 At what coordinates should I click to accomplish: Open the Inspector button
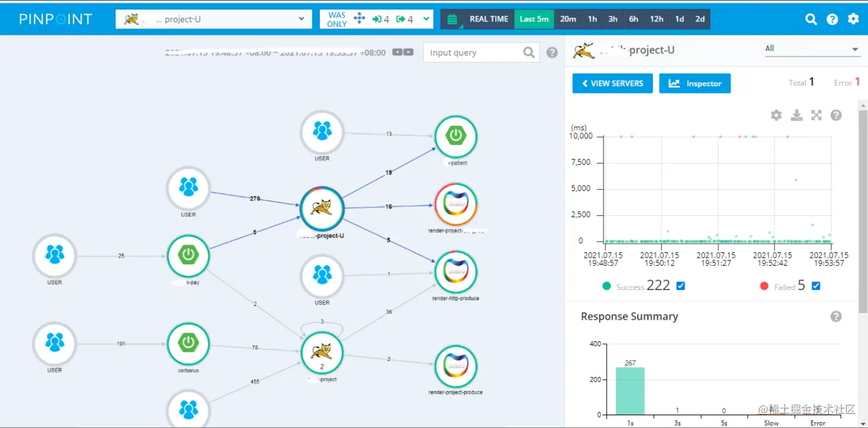[695, 83]
